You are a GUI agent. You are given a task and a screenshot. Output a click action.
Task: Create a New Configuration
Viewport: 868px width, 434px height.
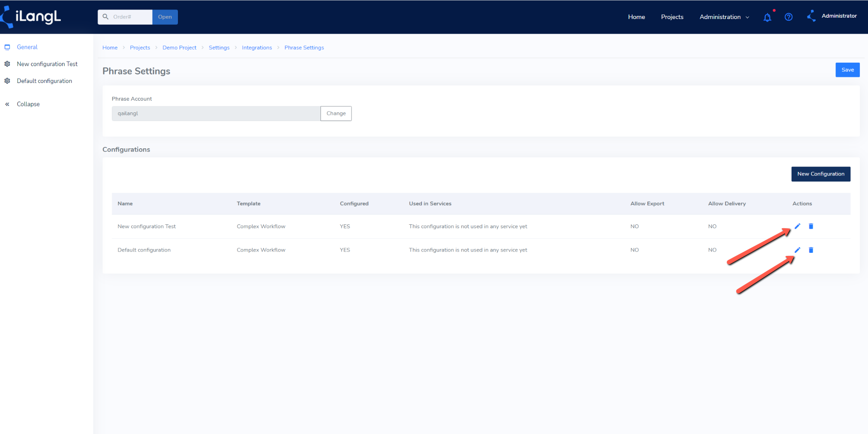(821, 174)
